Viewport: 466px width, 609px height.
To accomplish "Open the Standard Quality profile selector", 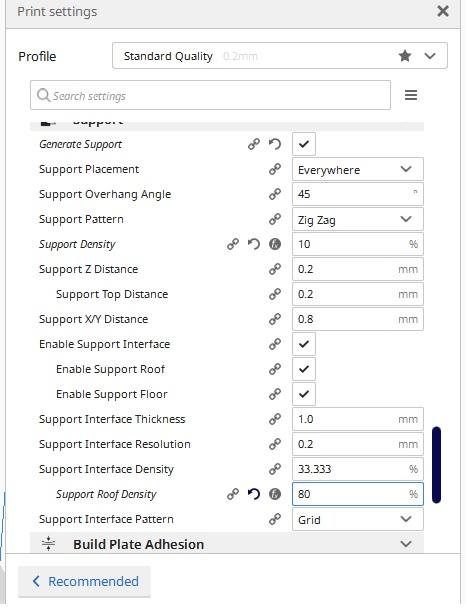I will click(280, 56).
